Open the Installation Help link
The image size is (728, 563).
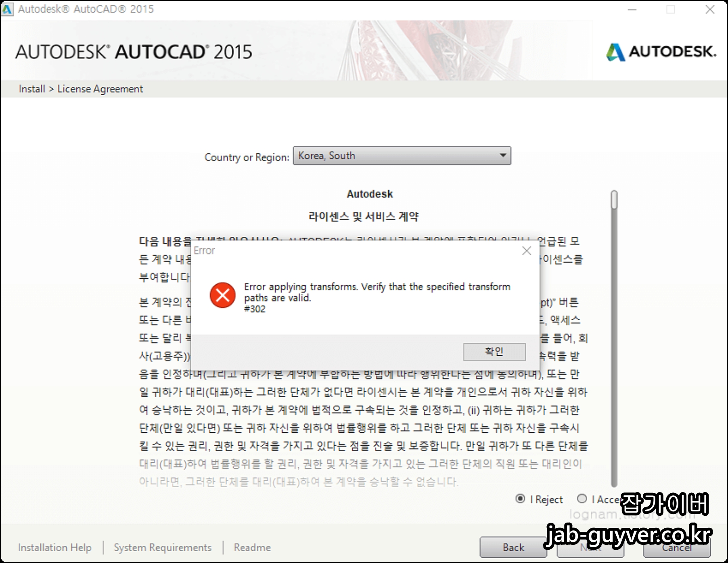pyautogui.click(x=54, y=547)
